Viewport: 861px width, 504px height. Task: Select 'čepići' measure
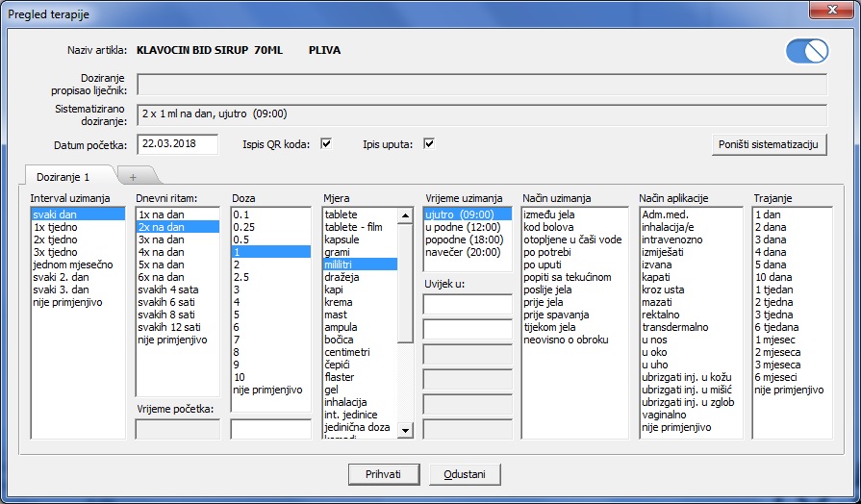pos(360,365)
